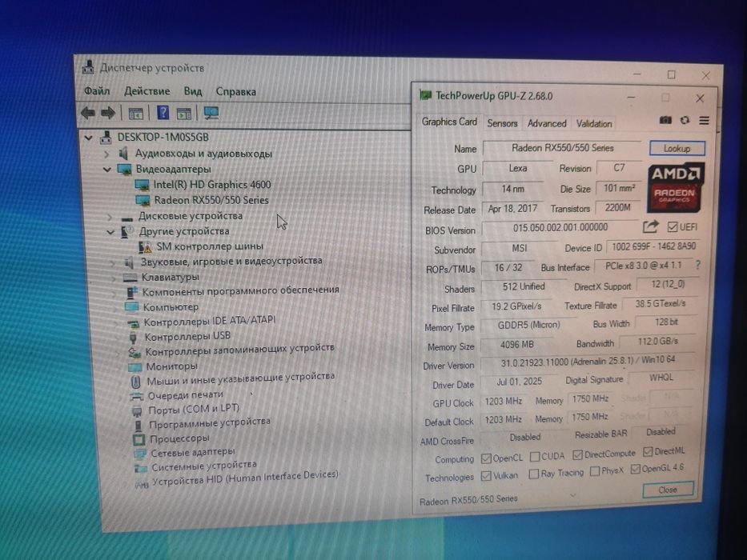
Task: Click the Forward arrow in Device Manager toolbar
Action: tap(108, 113)
